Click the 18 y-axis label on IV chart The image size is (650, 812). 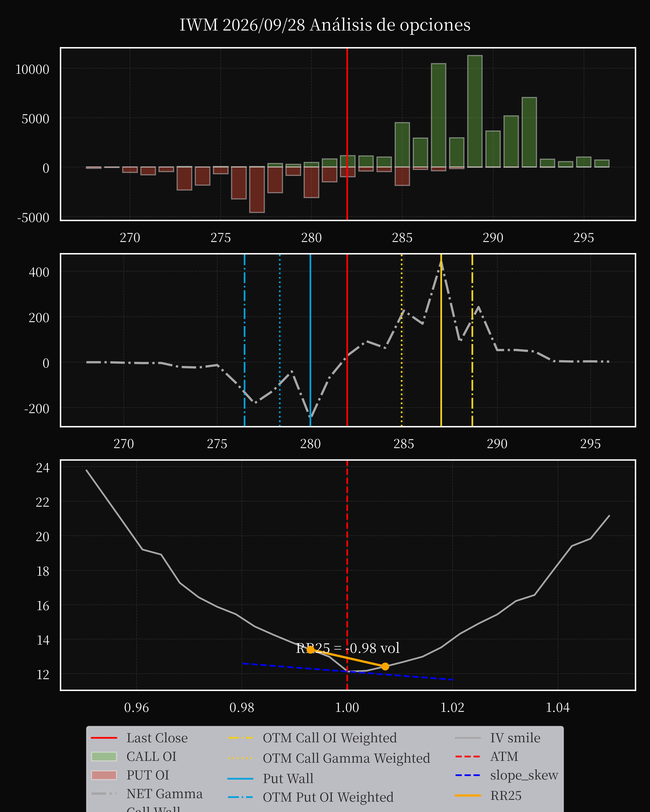tap(43, 571)
